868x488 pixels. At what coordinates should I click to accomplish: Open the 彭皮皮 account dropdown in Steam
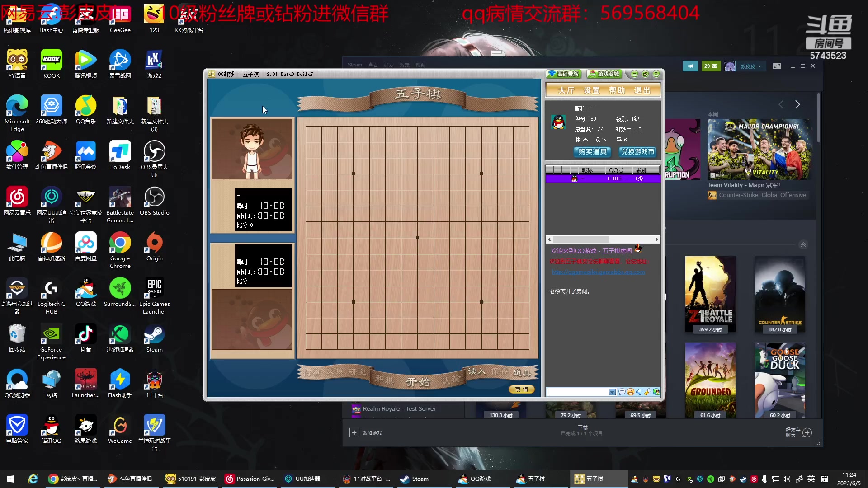750,66
